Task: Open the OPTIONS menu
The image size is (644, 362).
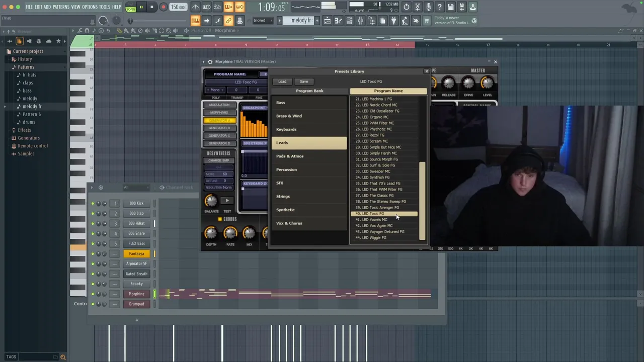Action: pyautogui.click(x=90, y=7)
